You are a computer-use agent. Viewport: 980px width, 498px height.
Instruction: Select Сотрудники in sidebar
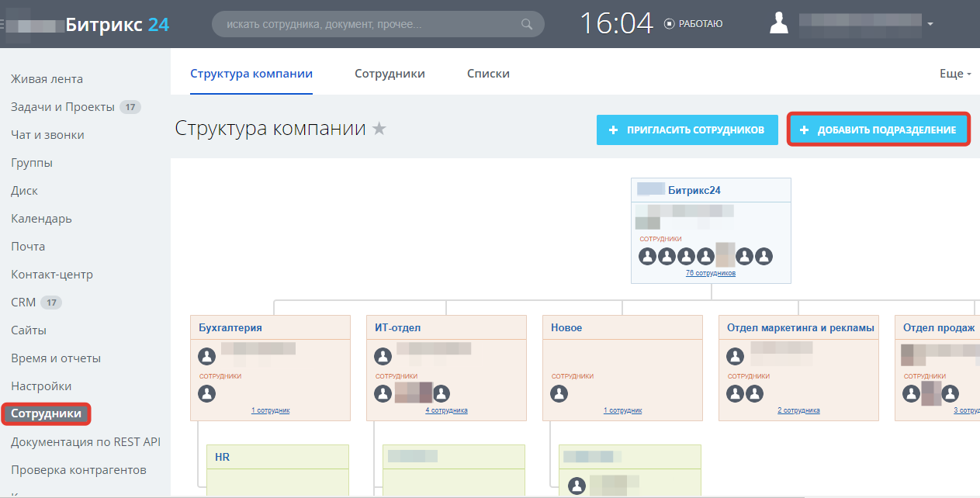point(47,414)
